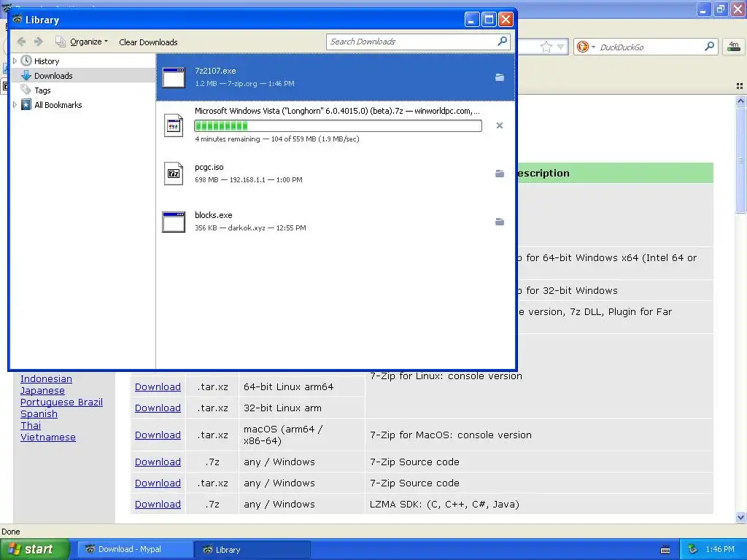Go forward in Library navigation
This screenshot has width=747, height=560.
coord(38,42)
